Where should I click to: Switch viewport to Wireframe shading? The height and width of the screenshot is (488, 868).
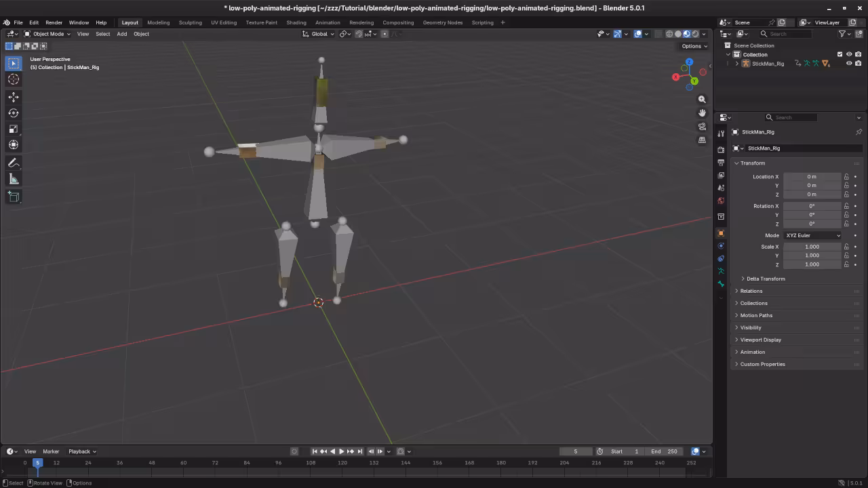(669, 34)
